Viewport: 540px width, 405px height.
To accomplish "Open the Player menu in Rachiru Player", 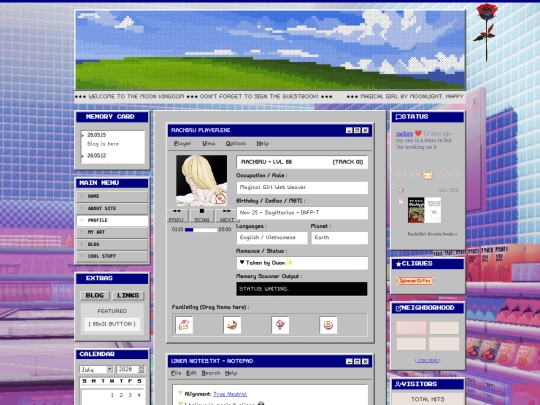I will click(x=182, y=143).
